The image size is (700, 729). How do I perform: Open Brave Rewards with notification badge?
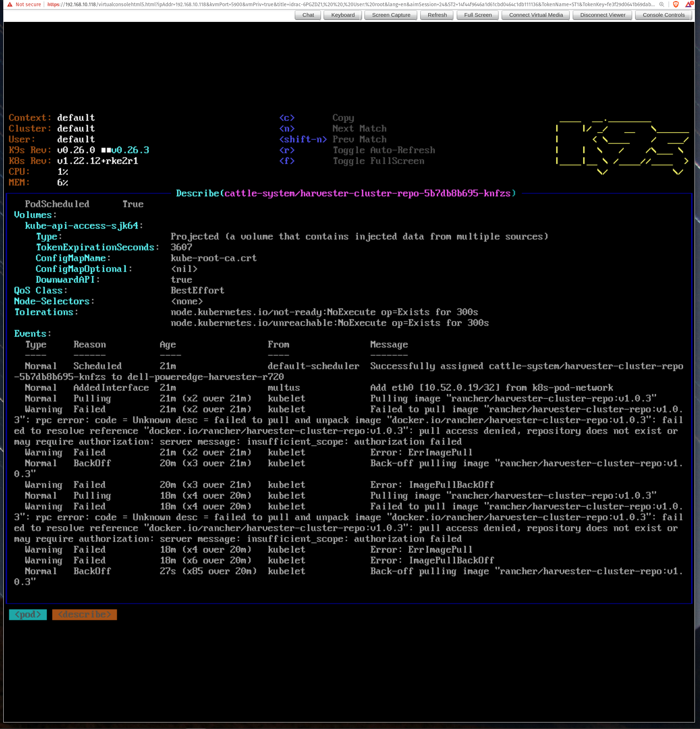688,5
